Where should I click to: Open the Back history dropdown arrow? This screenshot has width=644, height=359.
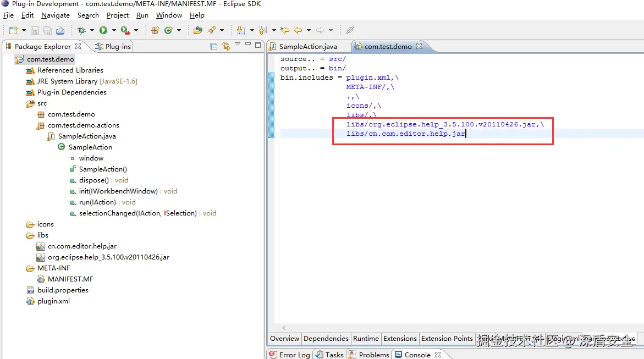coord(309,30)
